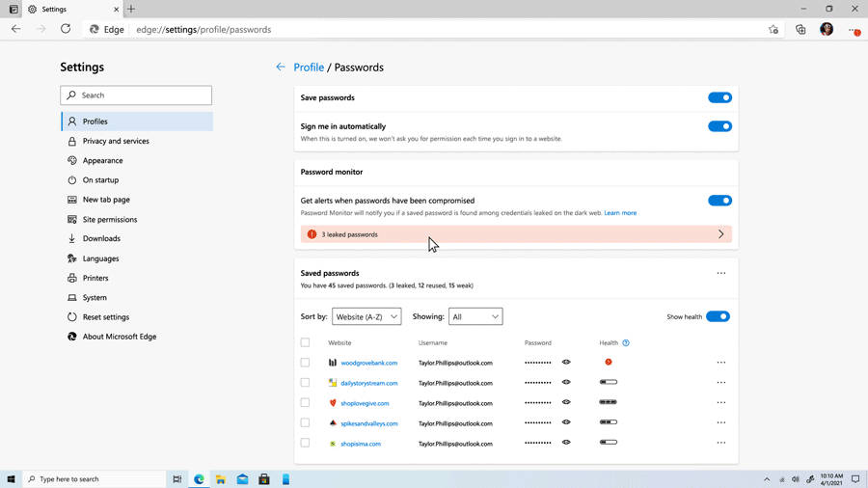Open File Explorer from the taskbar
868x488 pixels.
[220, 478]
